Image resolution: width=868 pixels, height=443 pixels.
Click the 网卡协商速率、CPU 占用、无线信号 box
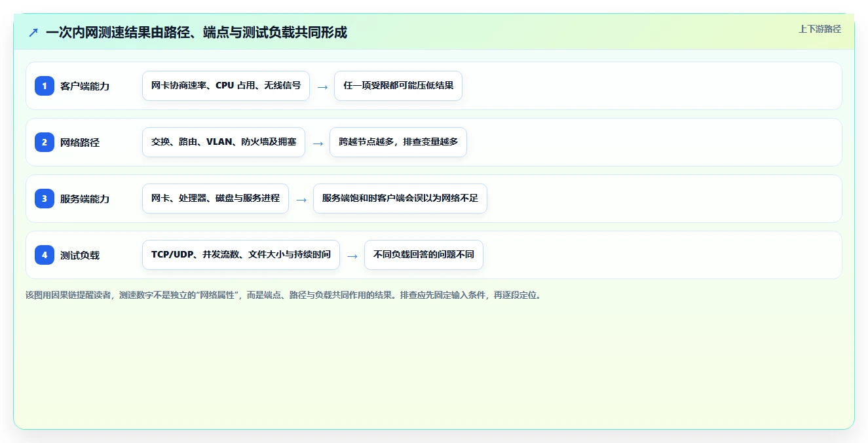coord(226,86)
